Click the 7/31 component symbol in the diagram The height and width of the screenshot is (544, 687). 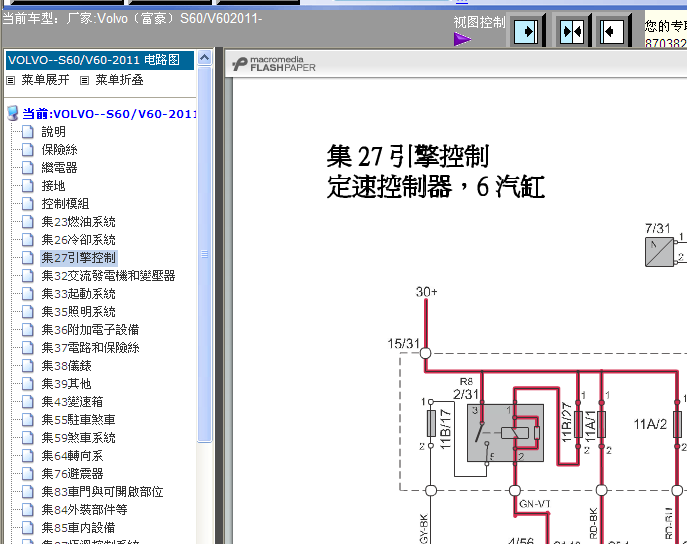659,251
